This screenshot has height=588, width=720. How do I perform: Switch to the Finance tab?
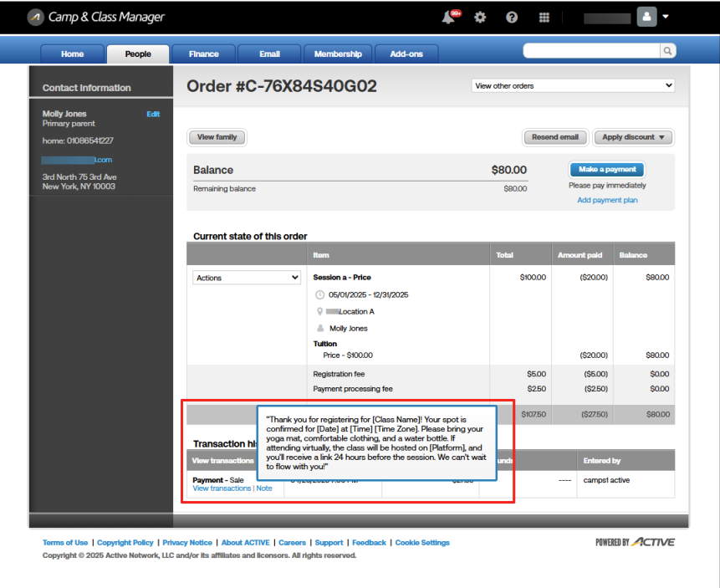tap(203, 54)
